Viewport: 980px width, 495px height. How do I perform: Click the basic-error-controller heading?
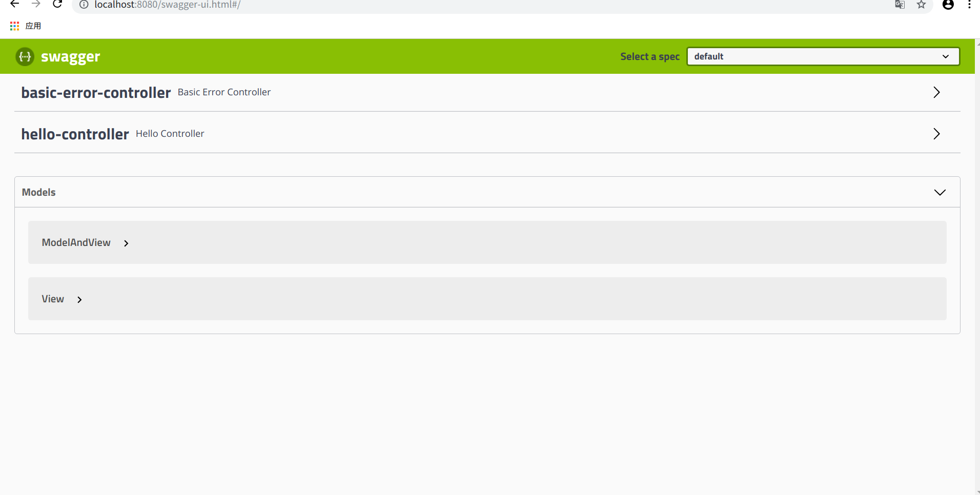96,93
